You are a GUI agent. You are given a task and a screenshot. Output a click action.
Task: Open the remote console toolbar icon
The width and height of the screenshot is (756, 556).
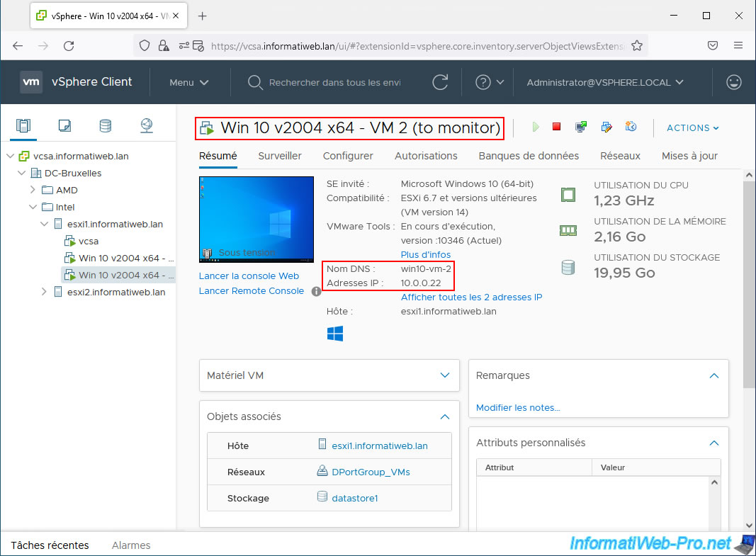pyautogui.click(x=581, y=127)
